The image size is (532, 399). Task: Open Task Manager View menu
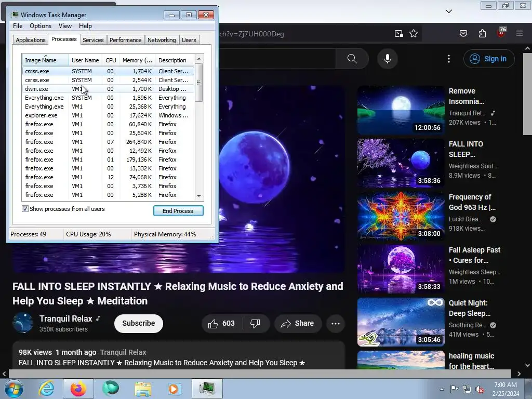[65, 26]
